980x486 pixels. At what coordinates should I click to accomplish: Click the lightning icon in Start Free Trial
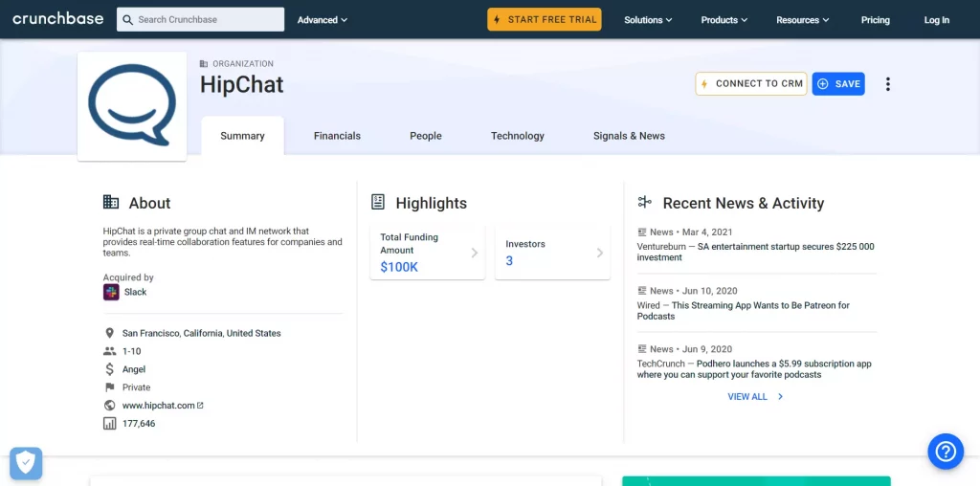(x=497, y=19)
